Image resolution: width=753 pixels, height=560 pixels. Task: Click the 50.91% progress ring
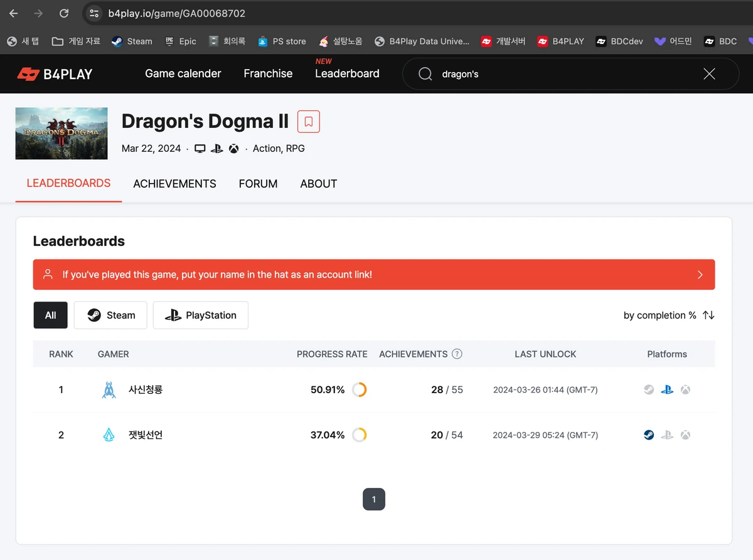(x=360, y=389)
